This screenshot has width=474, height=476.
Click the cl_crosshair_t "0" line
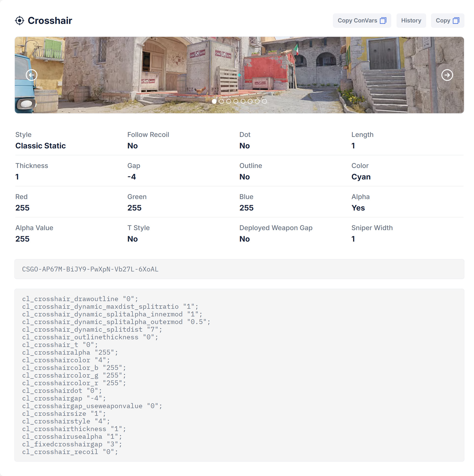(x=60, y=345)
